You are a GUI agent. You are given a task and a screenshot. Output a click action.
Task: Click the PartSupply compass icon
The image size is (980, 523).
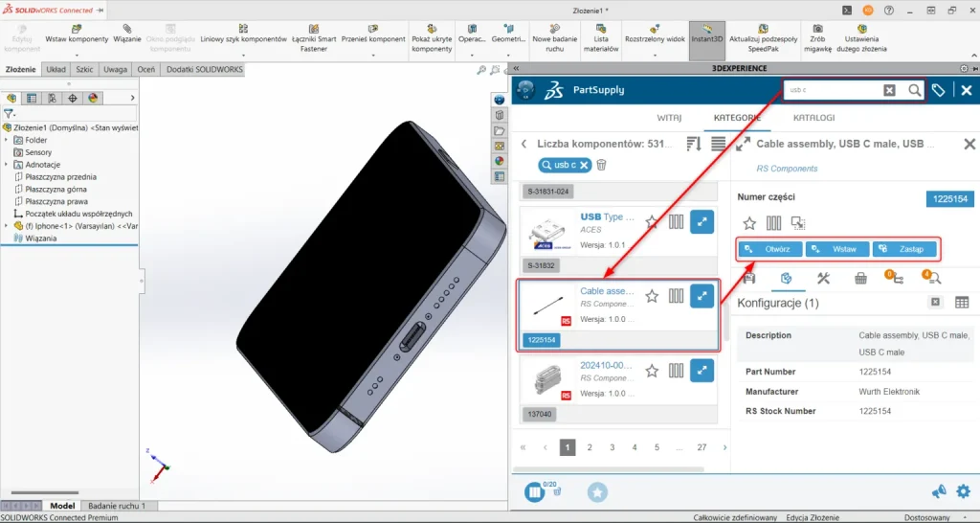(x=526, y=90)
